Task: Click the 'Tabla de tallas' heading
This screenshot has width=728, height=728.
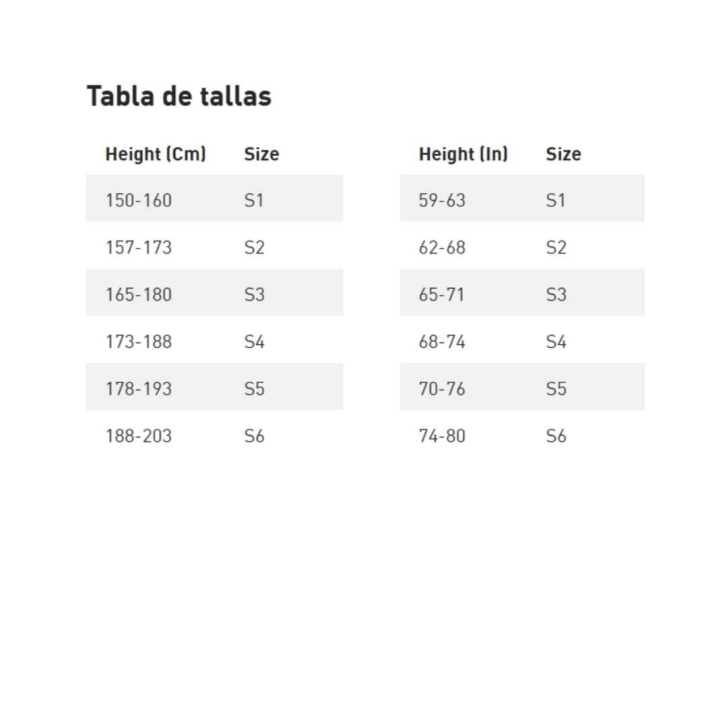Action: click(x=179, y=96)
